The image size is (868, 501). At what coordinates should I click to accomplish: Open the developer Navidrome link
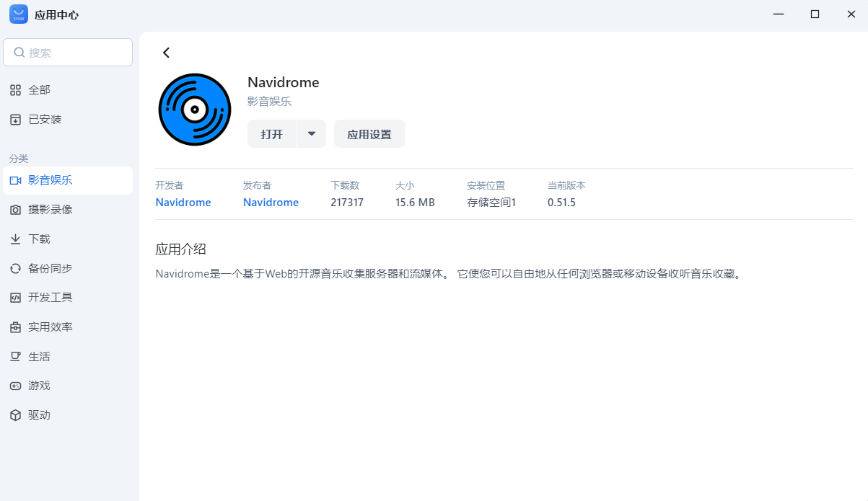point(183,203)
